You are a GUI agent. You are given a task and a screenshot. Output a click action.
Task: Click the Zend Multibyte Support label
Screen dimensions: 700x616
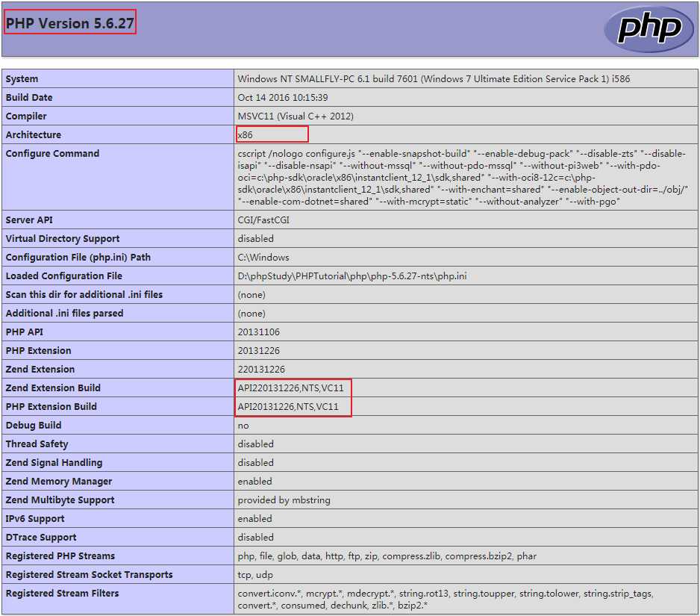click(x=60, y=500)
